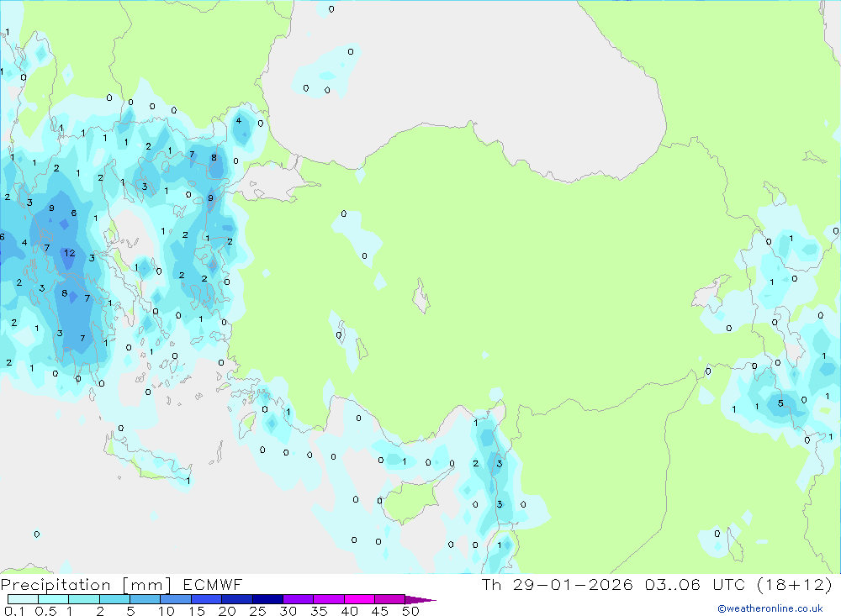Click the date '29-01-2026' in the footer
The image size is (841, 616).
(572, 584)
